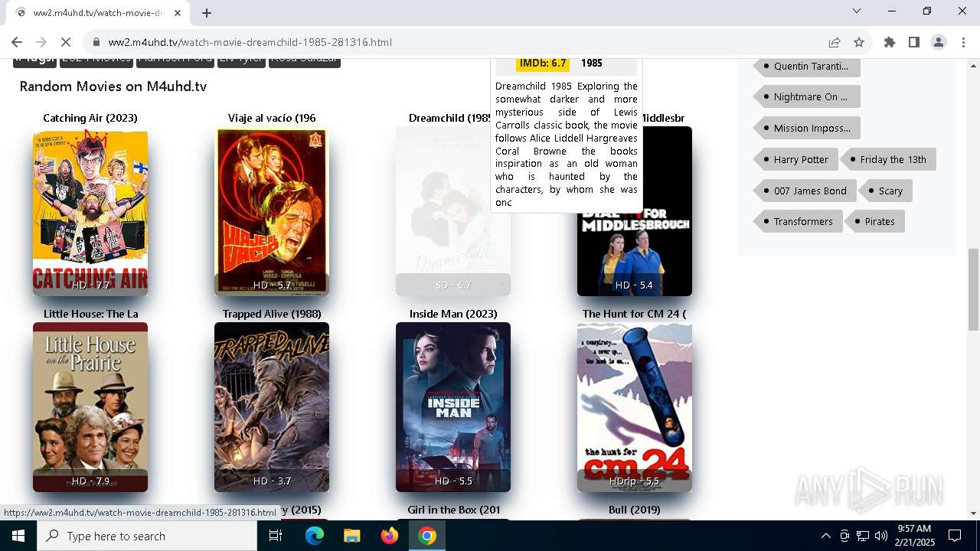The height and width of the screenshot is (551, 980).
Task: Open volume control tray icon
Action: click(x=880, y=536)
